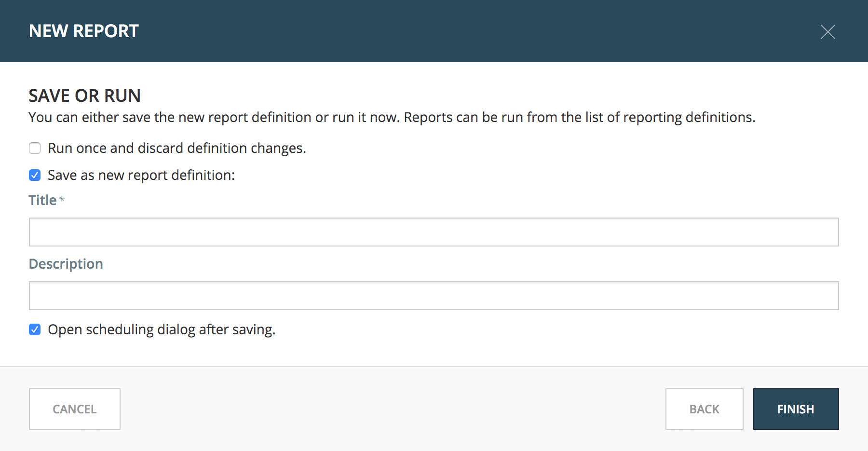Click the 'Save as new report definition:' label text
The width and height of the screenshot is (868, 451).
pos(141,175)
